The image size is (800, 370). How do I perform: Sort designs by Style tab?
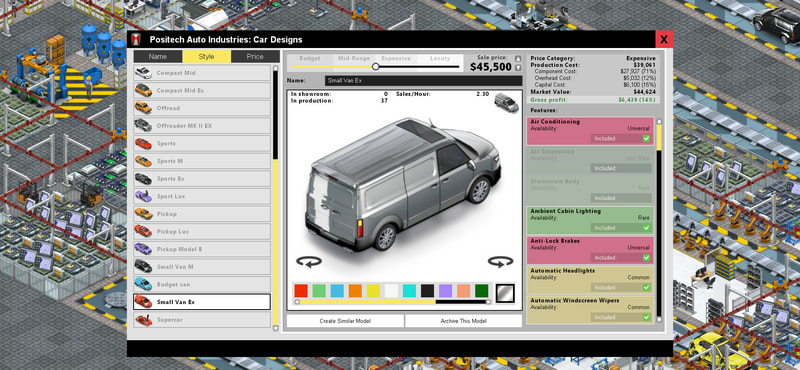coord(206,57)
